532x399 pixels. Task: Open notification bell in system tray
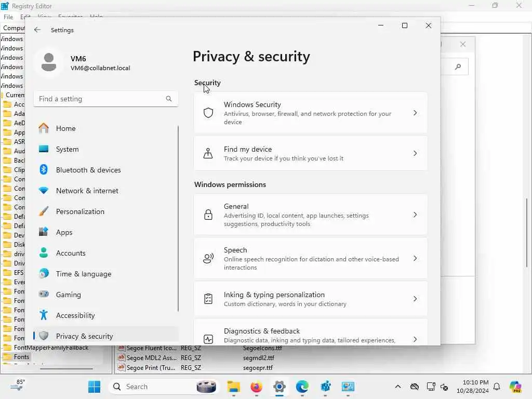click(497, 387)
